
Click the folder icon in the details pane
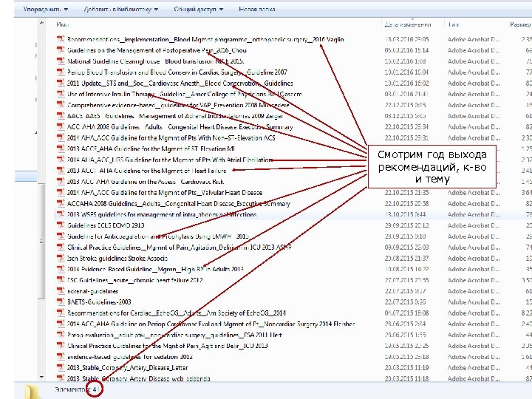coord(33,392)
